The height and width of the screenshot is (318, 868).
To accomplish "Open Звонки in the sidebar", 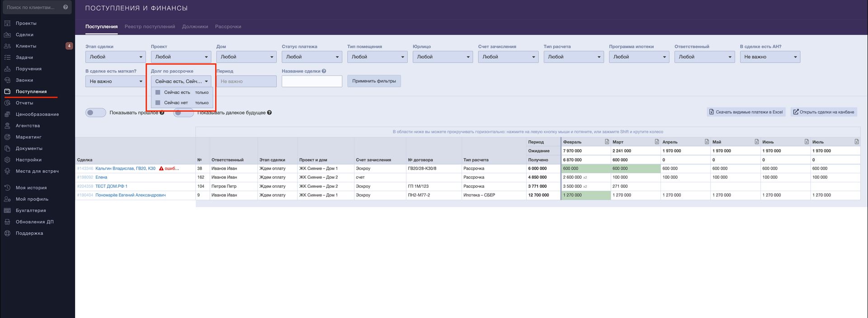I will point(24,80).
